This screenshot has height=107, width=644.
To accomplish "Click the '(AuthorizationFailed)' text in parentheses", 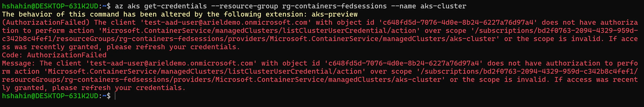I will [x=46, y=22].
